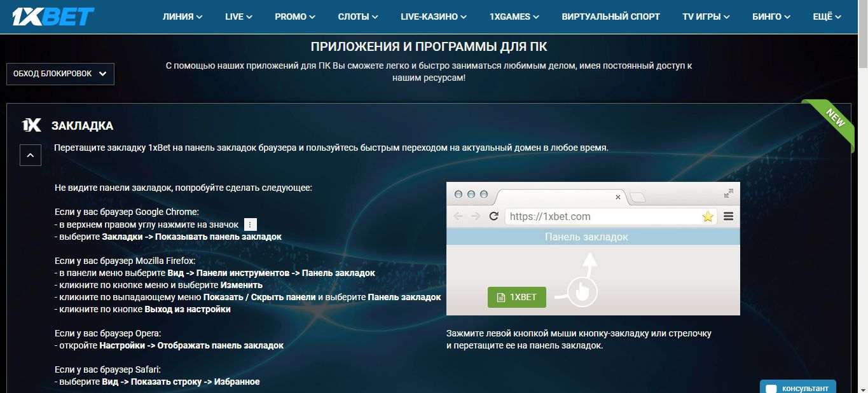Collapse the ЗАКЛАДКА section with chevron button
Screen dimensions: 868x393
(x=31, y=155)
